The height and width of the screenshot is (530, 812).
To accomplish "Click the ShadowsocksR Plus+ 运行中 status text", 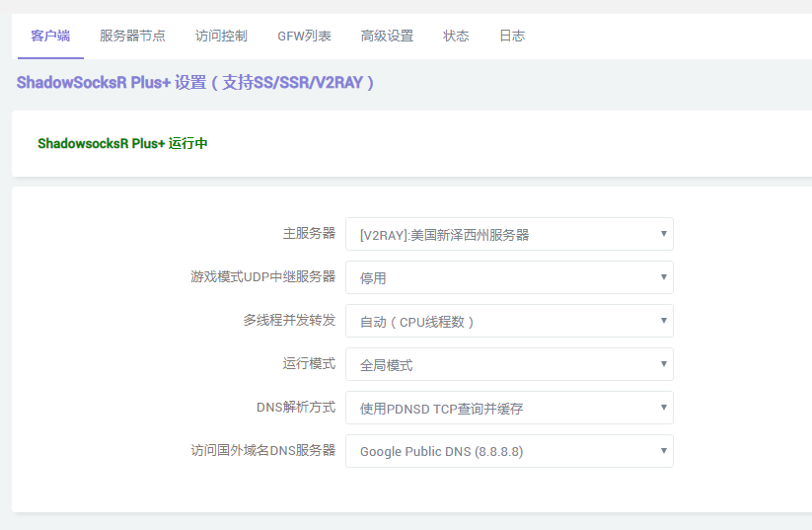I will (x=122, y=143).
